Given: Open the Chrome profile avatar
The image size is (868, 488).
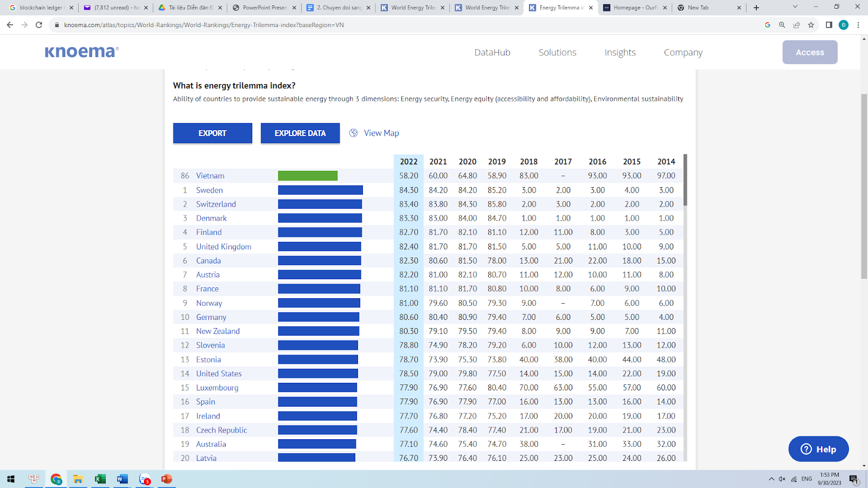Looking at the screenshot, I should pos(844,25).
